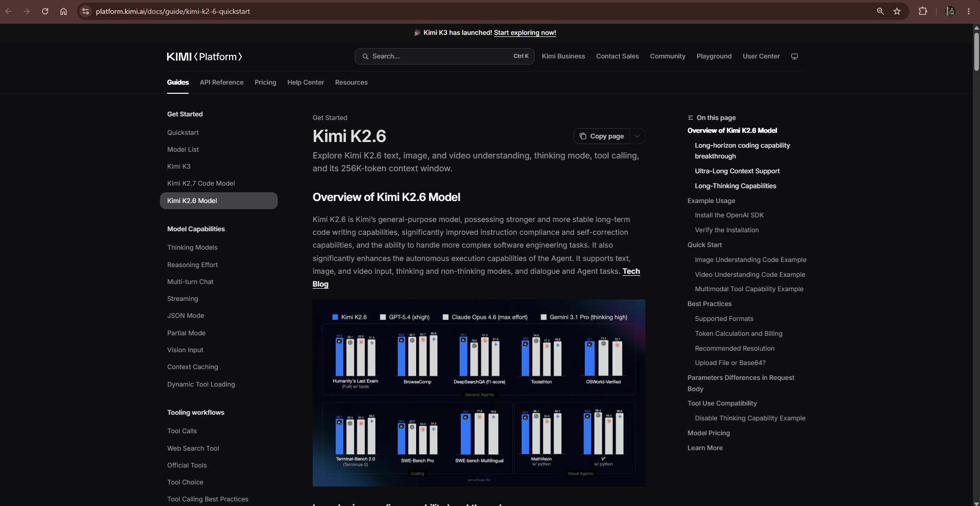Open the Resources tab

351,83
